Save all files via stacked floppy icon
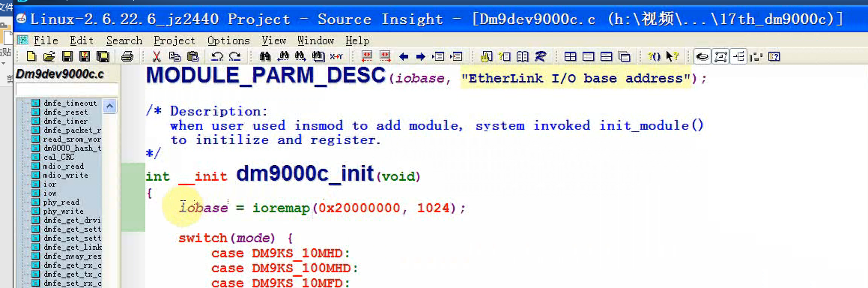This screenshot has width=868, height=288. (103, 56)
